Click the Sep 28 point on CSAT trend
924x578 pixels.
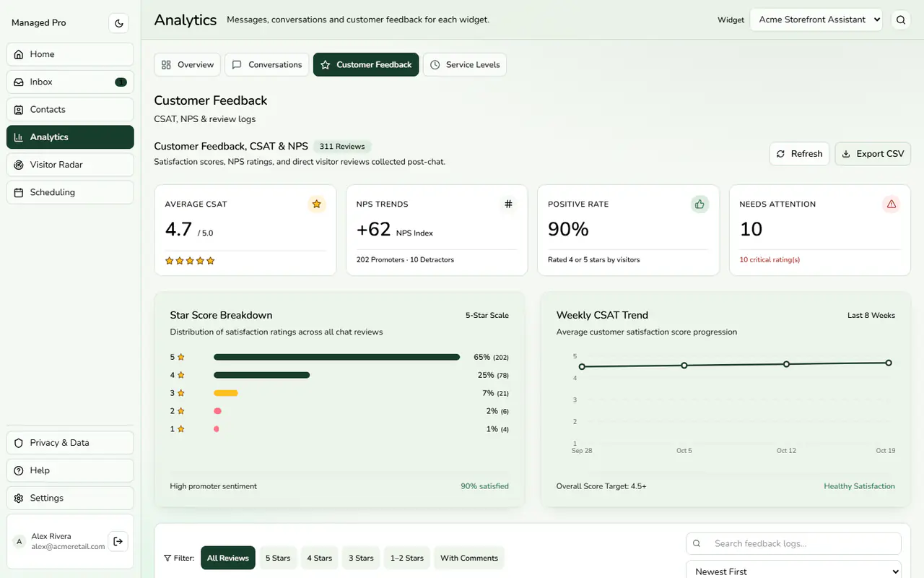582,367
